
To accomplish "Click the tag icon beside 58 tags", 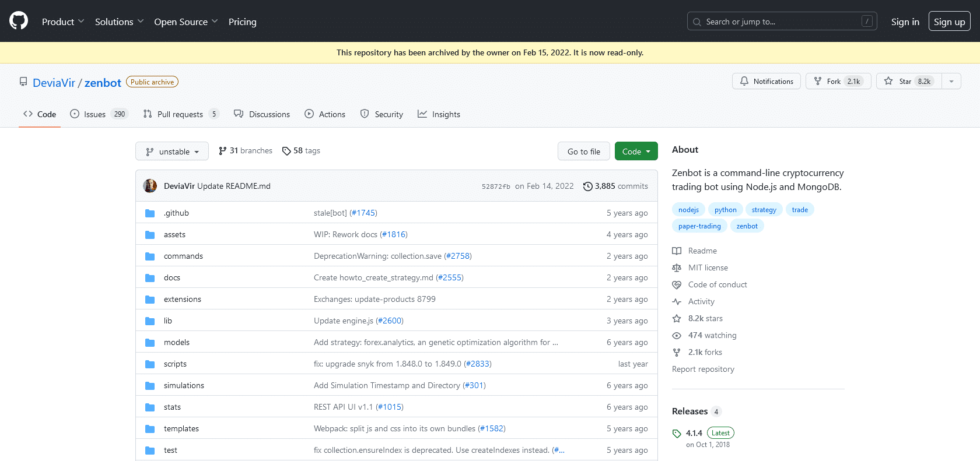I will click(286, 151).
